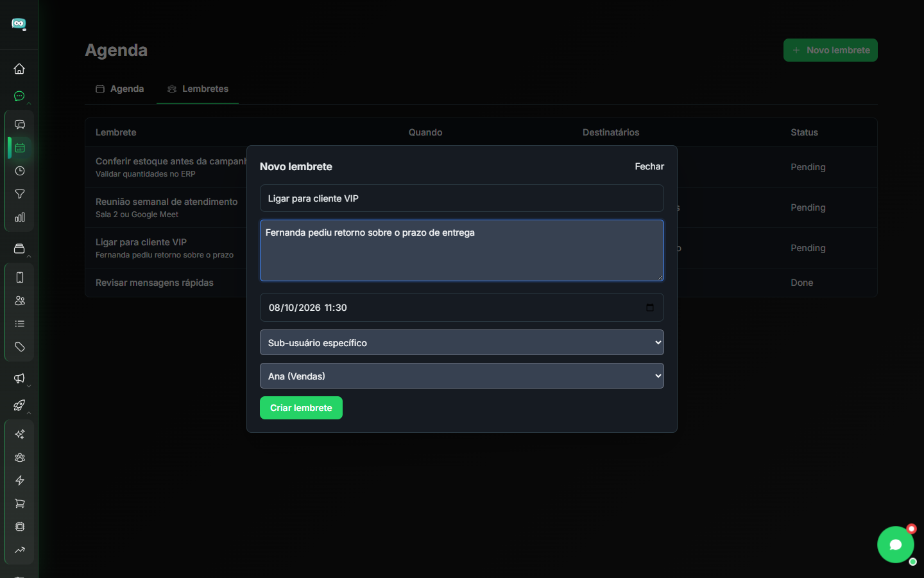The image size is (924, 578).
Task: Switch to the Agenda tab
Action: [x=120, y=89]
